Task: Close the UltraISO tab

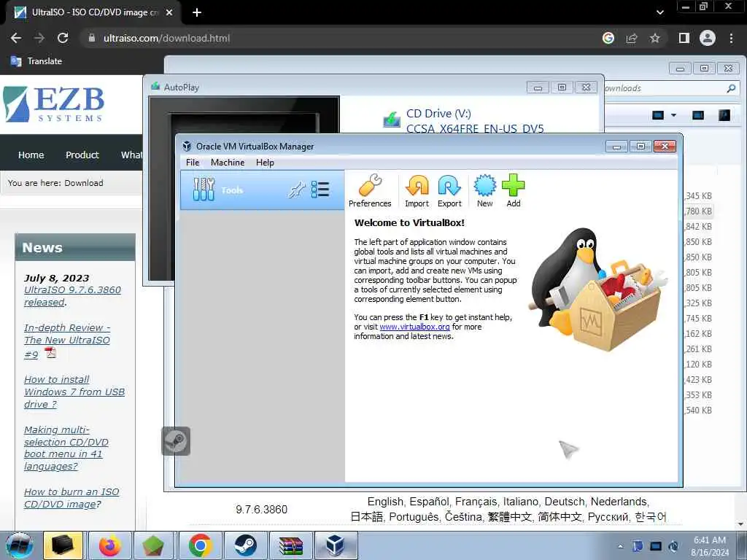Action: coord(169,13)
